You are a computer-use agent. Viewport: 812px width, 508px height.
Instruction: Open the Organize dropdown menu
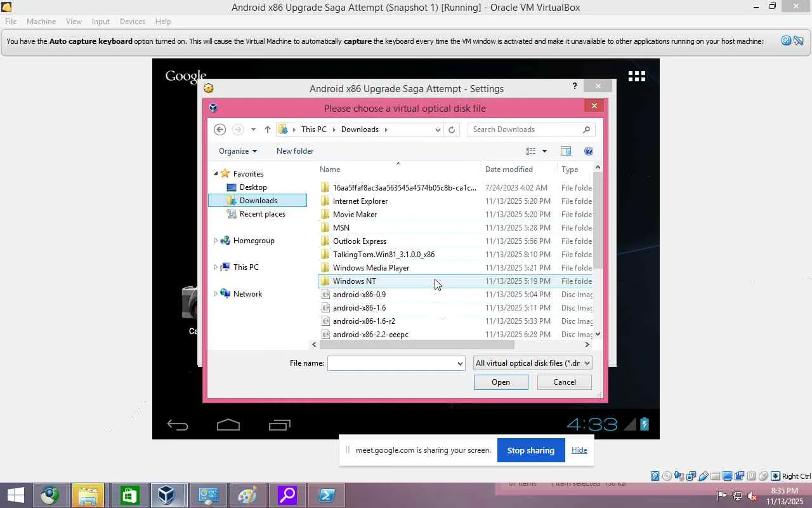click(x=238, y=151)
